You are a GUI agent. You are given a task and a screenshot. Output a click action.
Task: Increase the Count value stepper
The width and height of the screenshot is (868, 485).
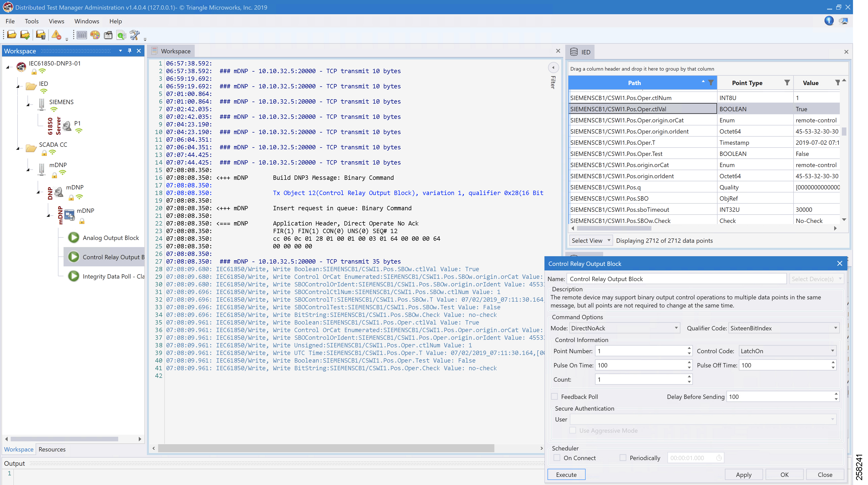click(689, 377)
